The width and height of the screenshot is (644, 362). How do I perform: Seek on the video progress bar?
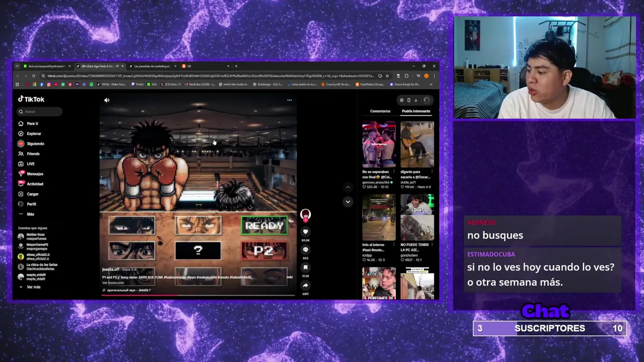tap(198, 295)
